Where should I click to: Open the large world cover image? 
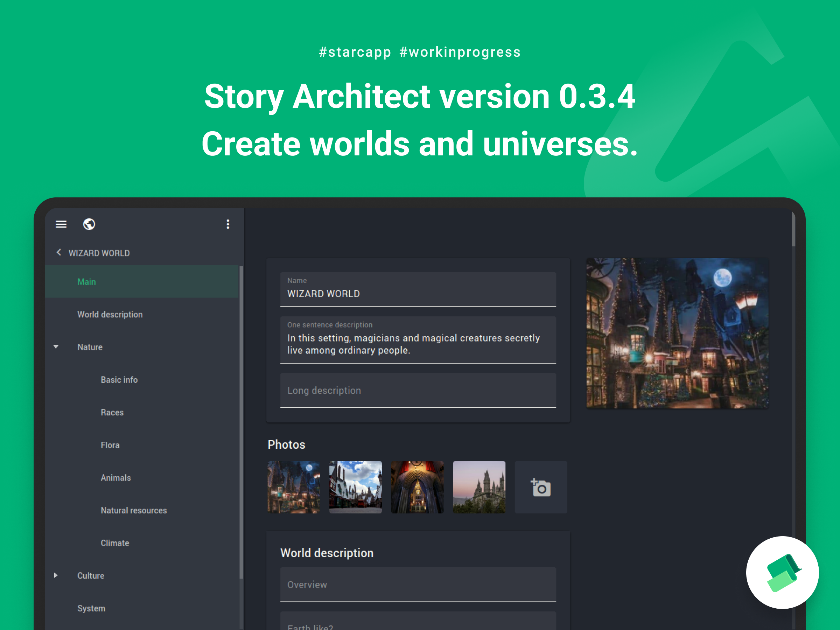tap(678, 333)
